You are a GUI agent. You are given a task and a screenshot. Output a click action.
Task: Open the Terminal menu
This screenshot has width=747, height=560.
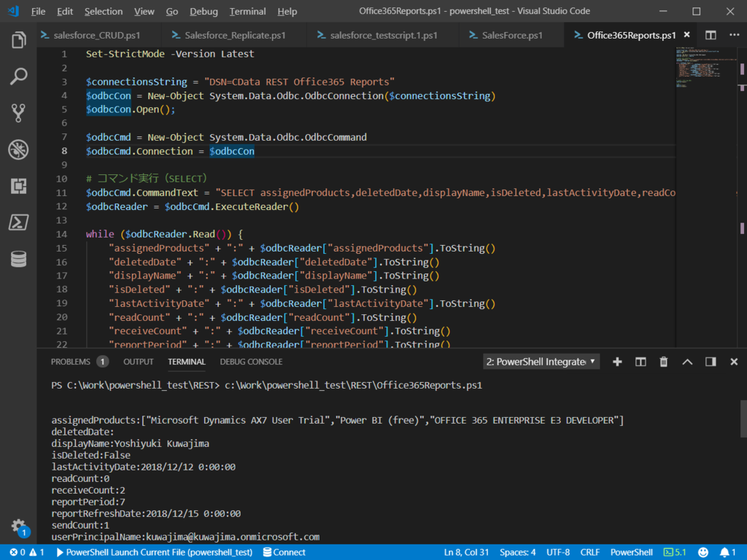pyautogui.click(x=247, y=12)
